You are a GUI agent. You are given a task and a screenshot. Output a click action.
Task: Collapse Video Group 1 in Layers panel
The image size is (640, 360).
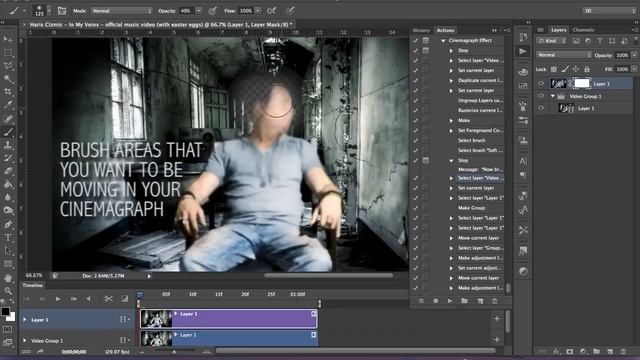pos(553,96)
